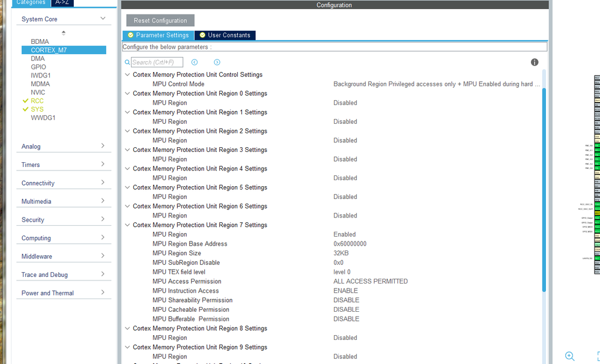600x364 pixels.
Task: Switch to the User Constants tab
Action: coord(225,35)
